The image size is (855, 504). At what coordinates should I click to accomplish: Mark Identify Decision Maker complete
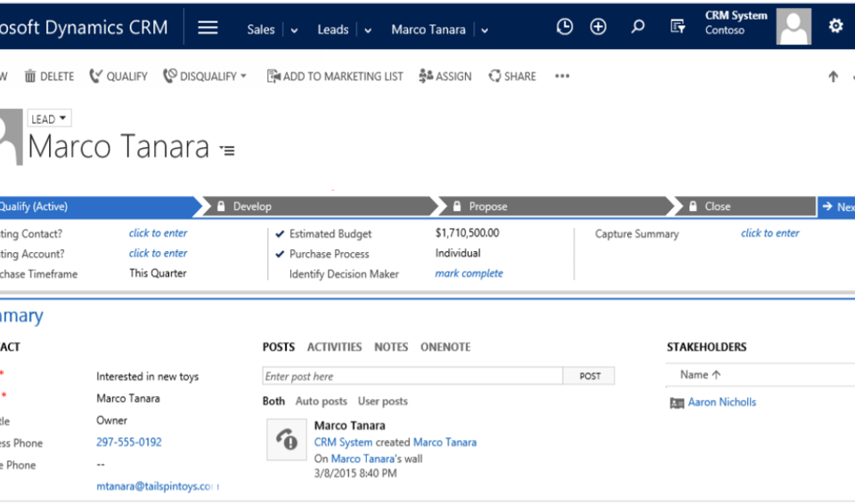coord(469,273)
